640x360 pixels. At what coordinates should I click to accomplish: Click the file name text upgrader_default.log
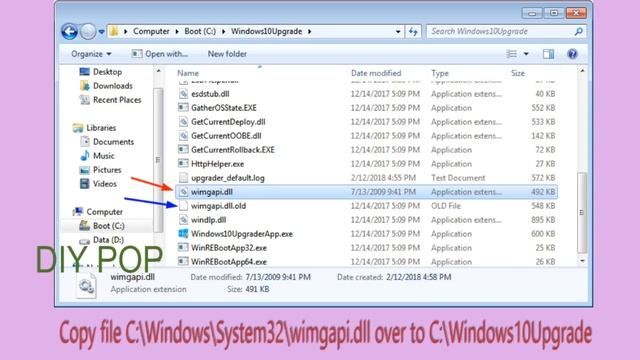point(228,178)
